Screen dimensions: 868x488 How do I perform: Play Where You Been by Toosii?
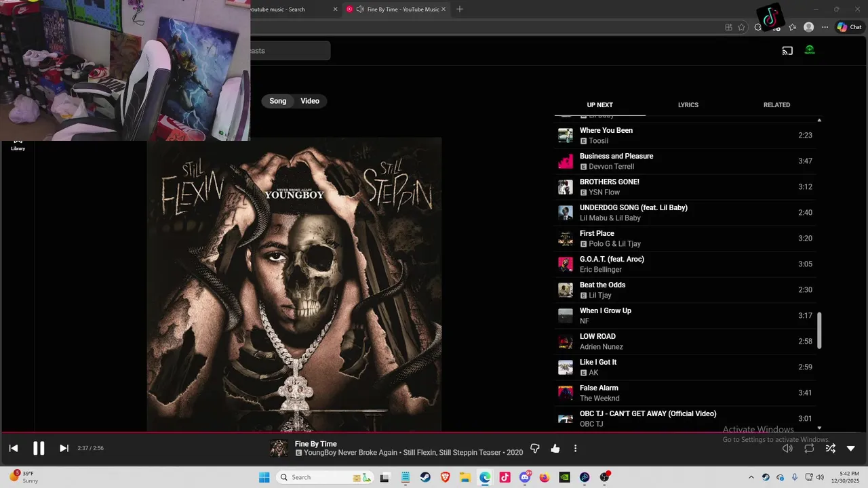(685, 136)
